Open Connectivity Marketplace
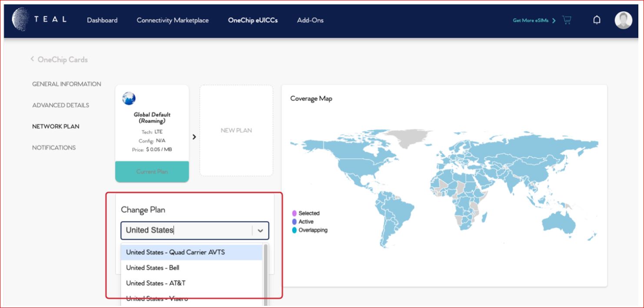 click(x=173, y=20)
